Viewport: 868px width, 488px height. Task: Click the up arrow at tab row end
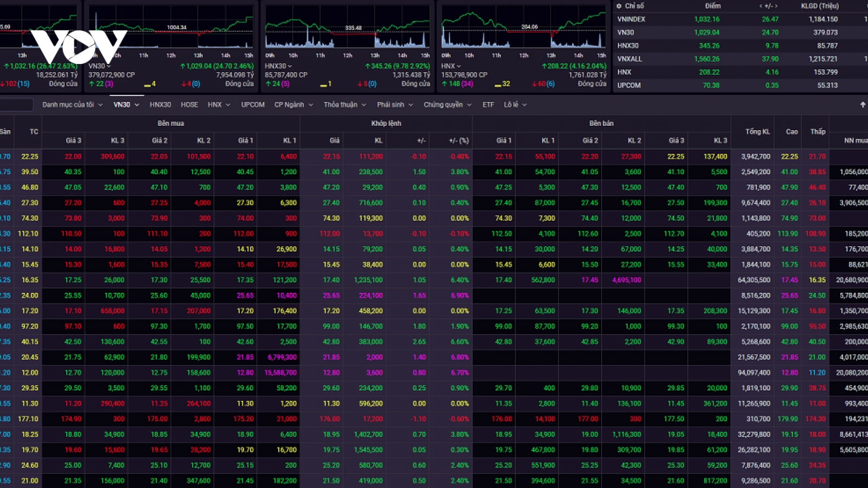coord(863,105)
